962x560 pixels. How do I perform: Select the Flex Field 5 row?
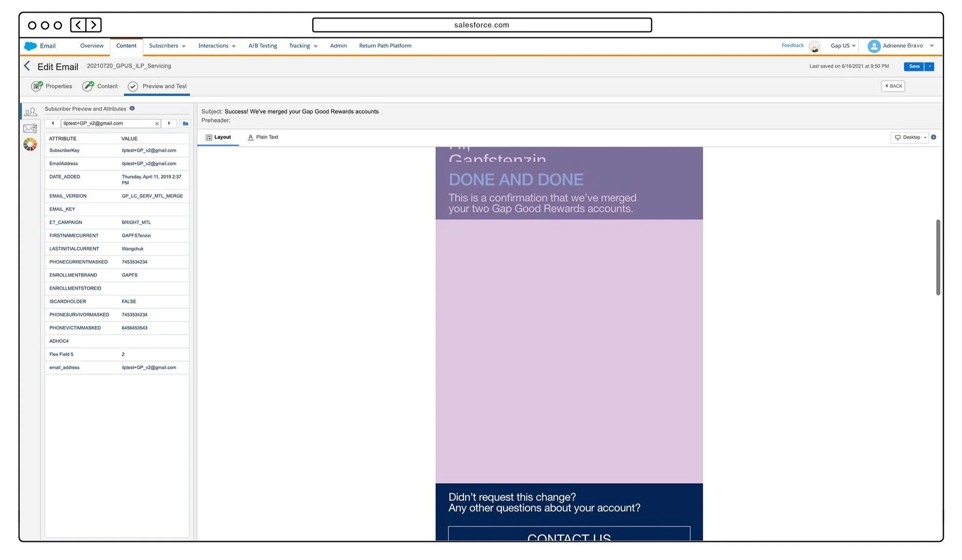pyautogui.click(x=117, y=354)
